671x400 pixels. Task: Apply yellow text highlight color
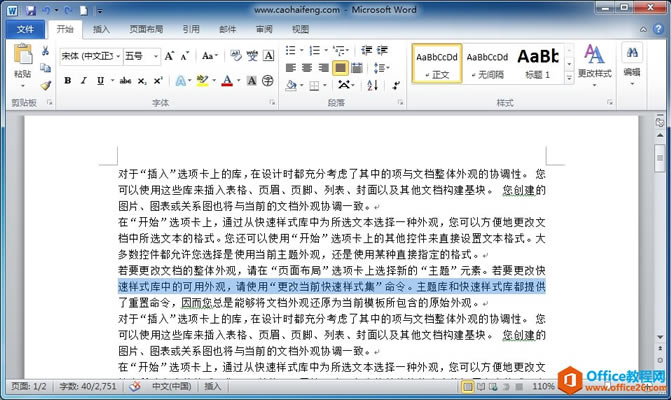pyautogui.click(x=202, y=80)
